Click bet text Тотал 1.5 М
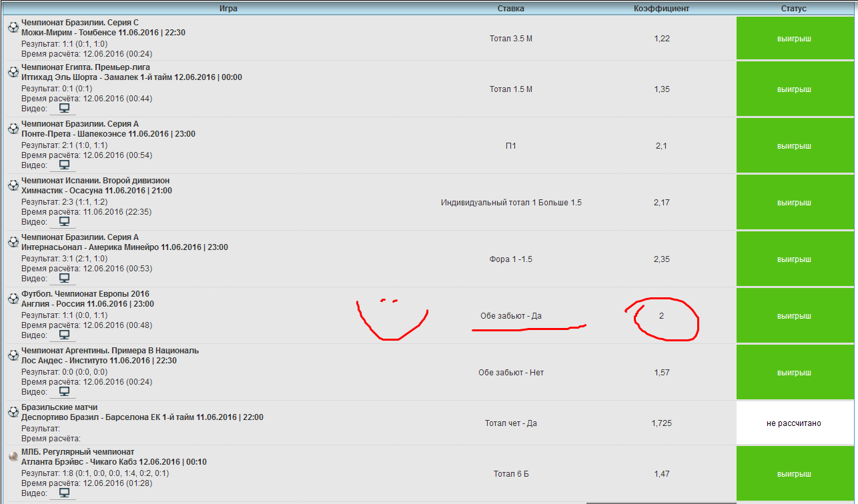The width and height of the screenshot is (858, 504). [511, 89]
